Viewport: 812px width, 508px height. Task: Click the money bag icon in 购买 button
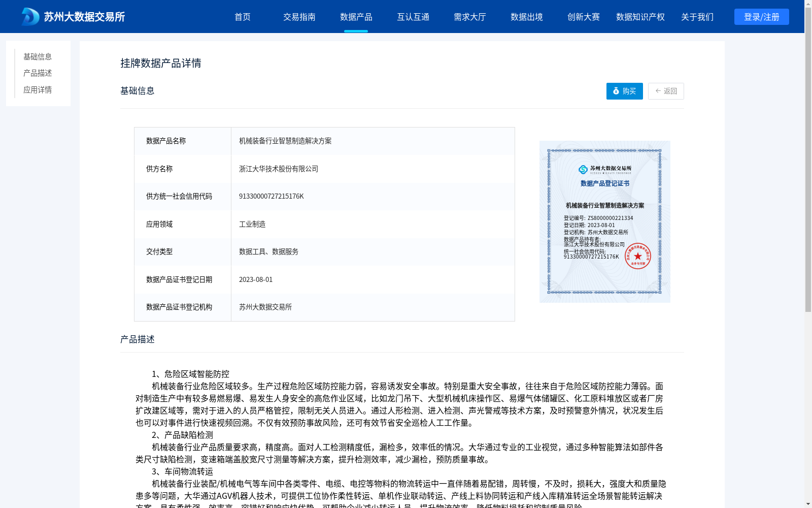pyautogui.click(x=616, y=91)
